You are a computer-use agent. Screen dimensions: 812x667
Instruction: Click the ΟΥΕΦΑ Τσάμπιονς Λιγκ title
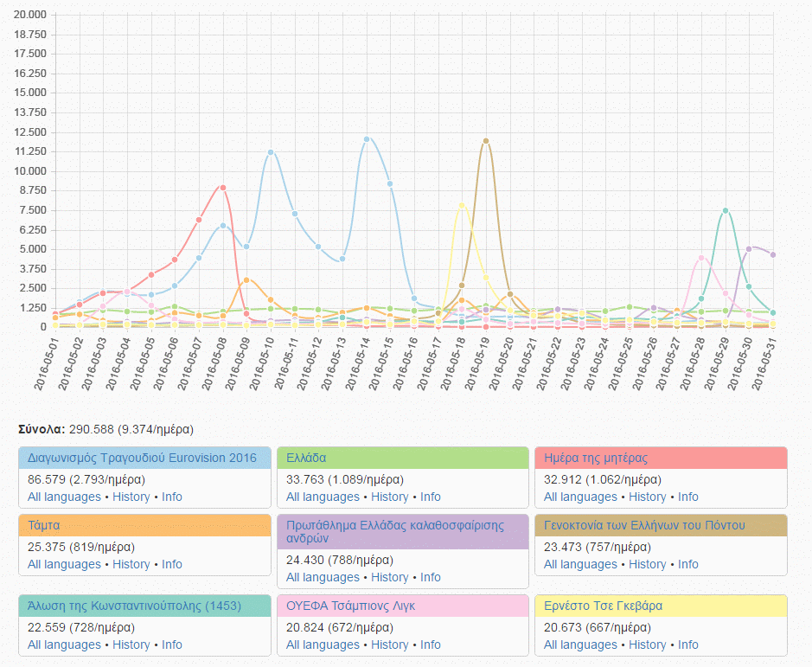tap(350, 606)
